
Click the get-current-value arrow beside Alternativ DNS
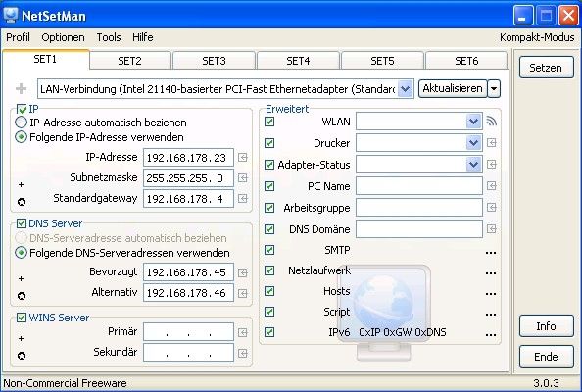(243, 293)
